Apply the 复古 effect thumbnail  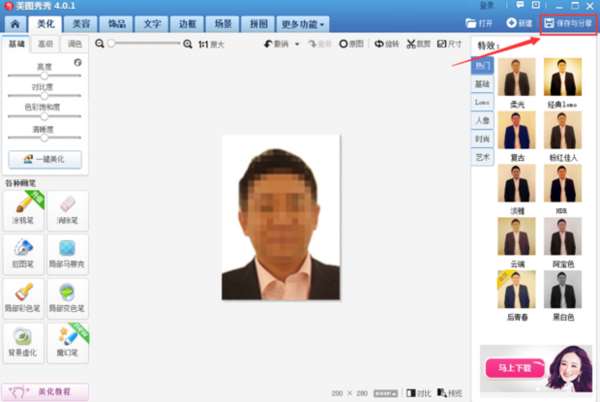[517, 130]
